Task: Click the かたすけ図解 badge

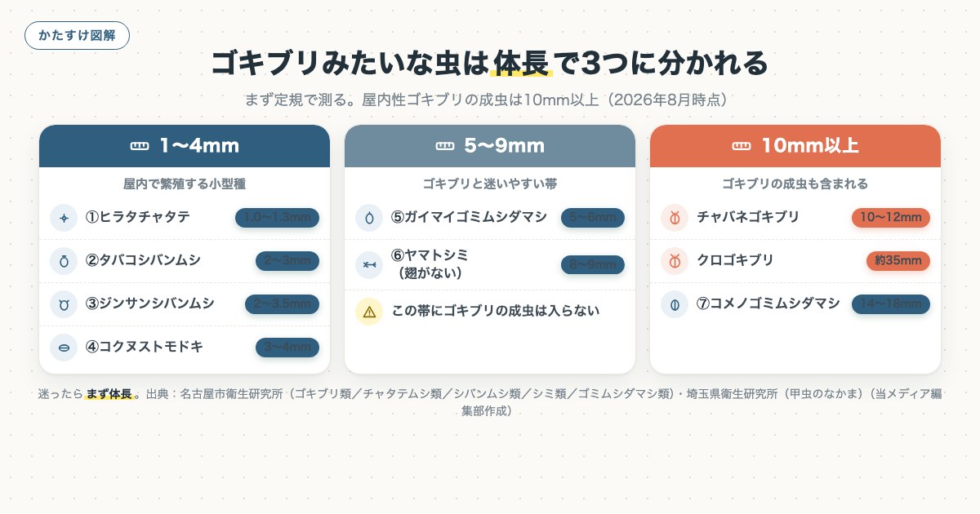Action: 77,36
